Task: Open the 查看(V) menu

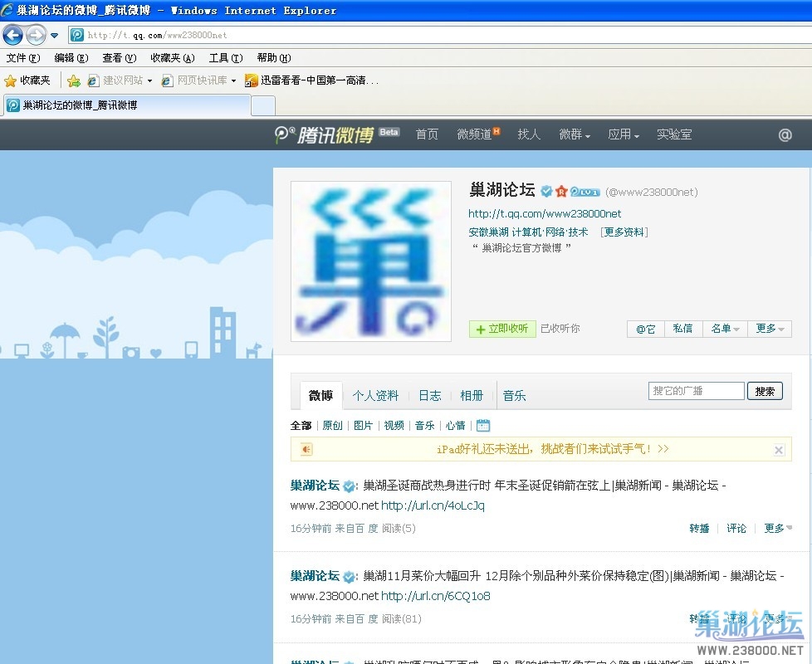Action: point(119,58)
